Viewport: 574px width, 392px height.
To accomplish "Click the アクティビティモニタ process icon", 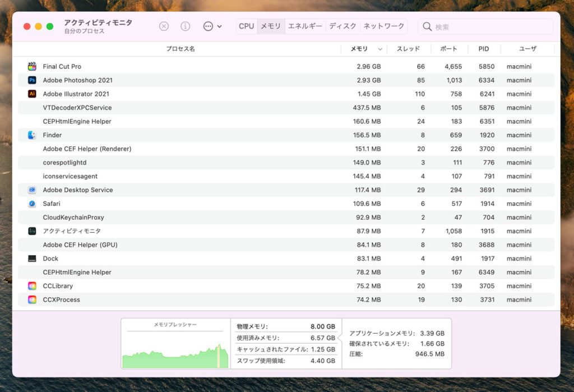I will click(32, 231).
